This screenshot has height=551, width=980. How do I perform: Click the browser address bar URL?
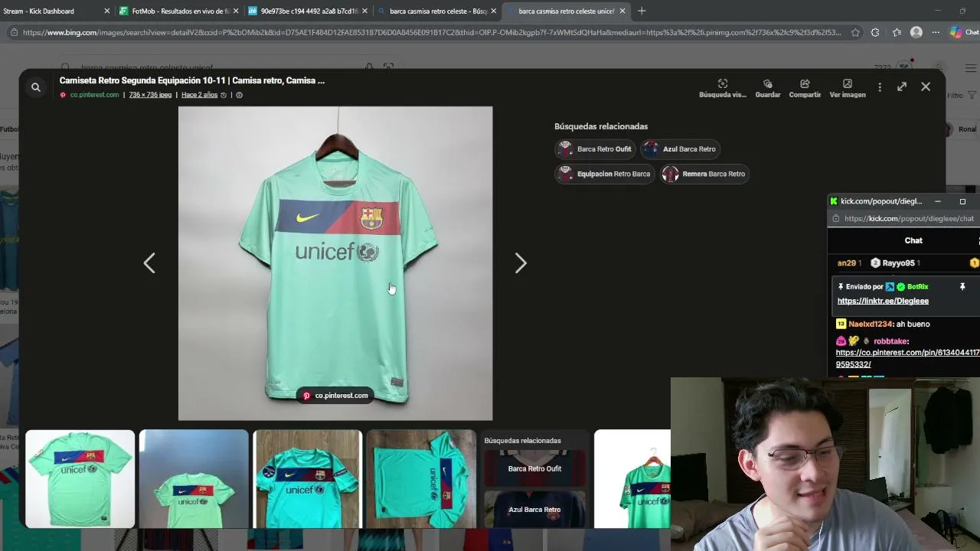pyautogui.click(x=432, y=33)
